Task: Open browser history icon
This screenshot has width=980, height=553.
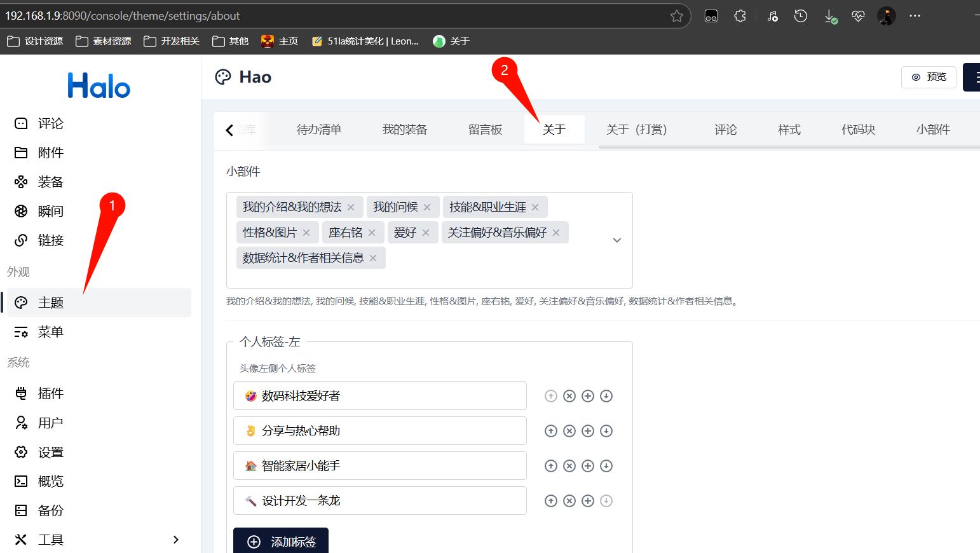Action: [801, 16]
